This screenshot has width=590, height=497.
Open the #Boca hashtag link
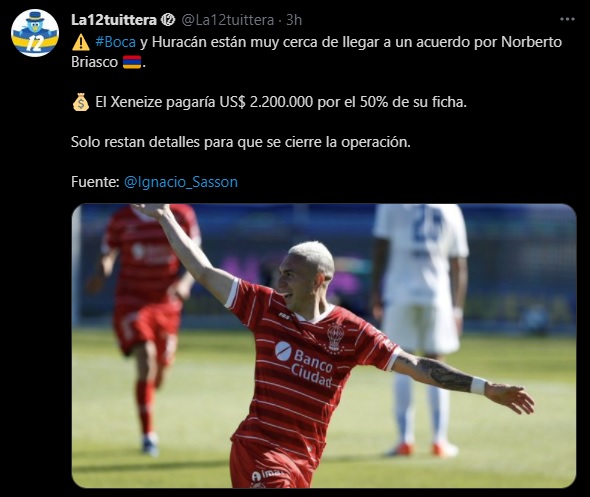[115, 42]
